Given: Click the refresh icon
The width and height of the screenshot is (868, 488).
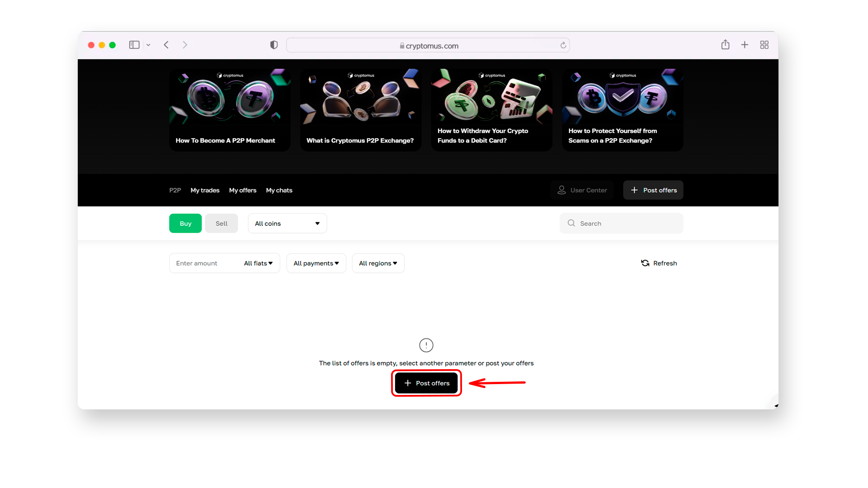Looking at the screenshot, I should click(x=645, y=263).
